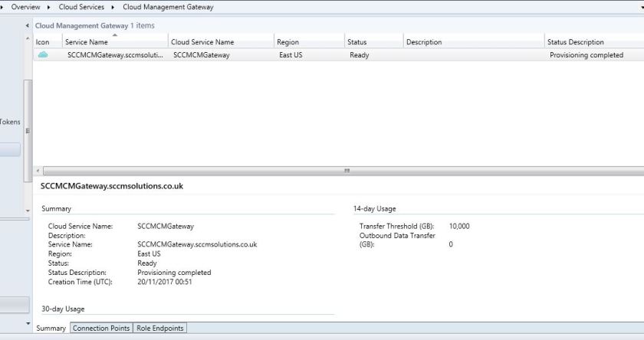The height and width of the screenshot is (340, 644).
Task: Switch to the Role Endpoints tab
Action: click(x=159, y=328)
